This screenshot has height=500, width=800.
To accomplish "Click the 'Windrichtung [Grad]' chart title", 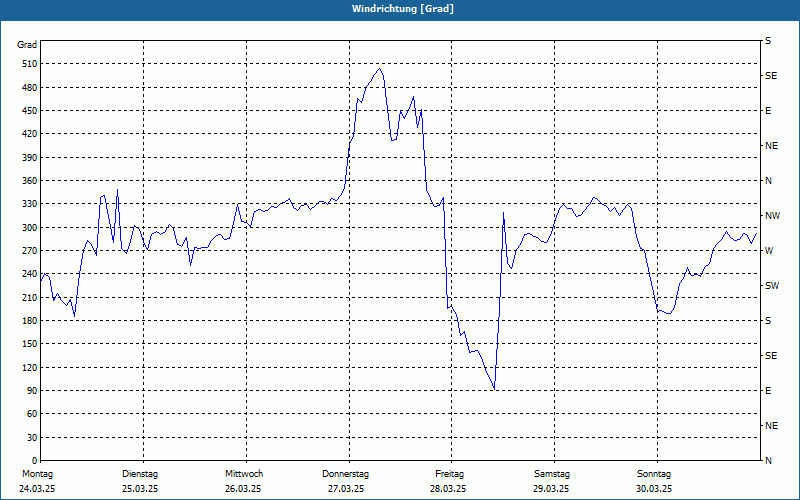I will (x=403, y=9).
